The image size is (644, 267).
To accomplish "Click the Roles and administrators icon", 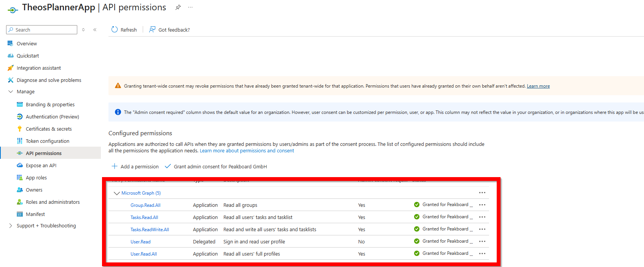I will [x=20, y=202].
